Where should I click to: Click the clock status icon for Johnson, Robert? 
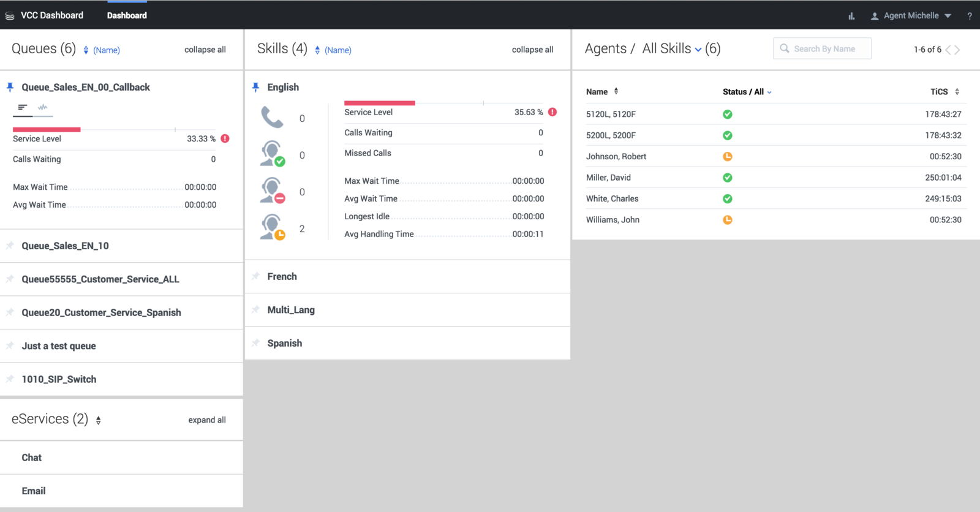(728, 157)
